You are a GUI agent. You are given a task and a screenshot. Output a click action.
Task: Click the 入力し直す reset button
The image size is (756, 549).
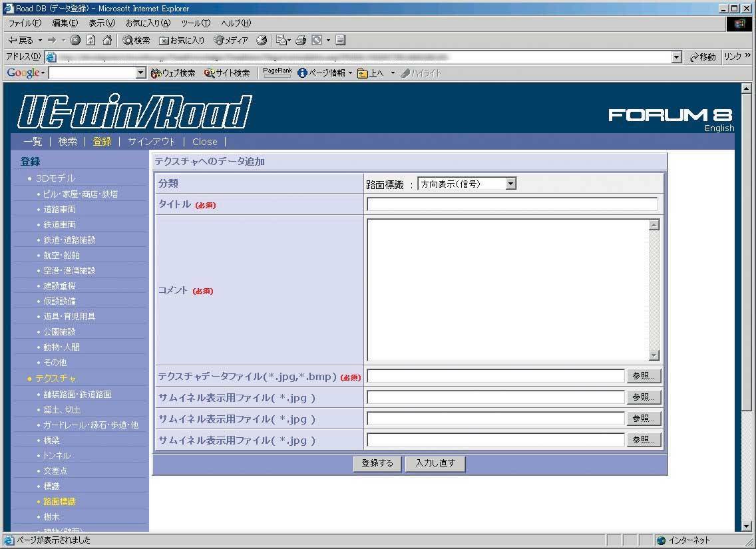click(435, 463)
